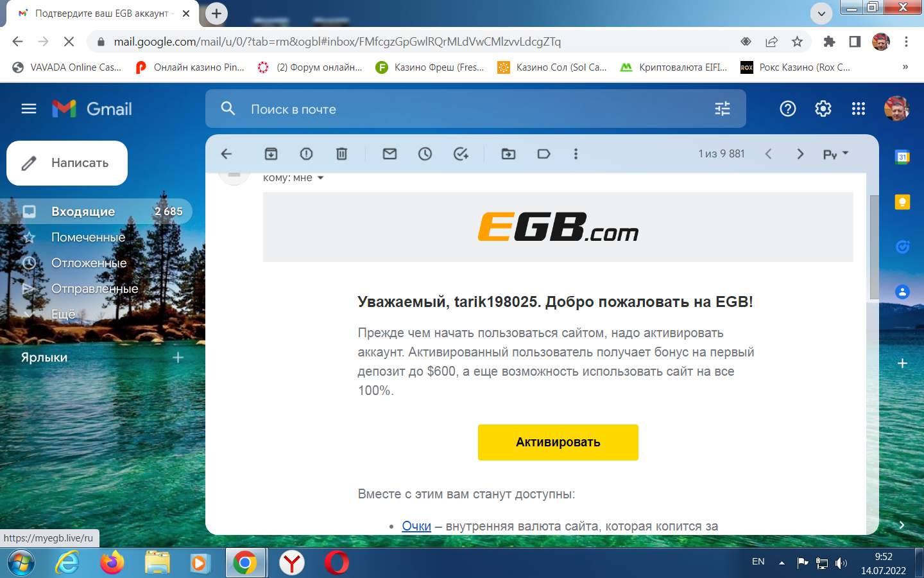Viewport: 924px width, 578px height.
Task: Open Gmail support help icon
Action: tap(788, 109)
